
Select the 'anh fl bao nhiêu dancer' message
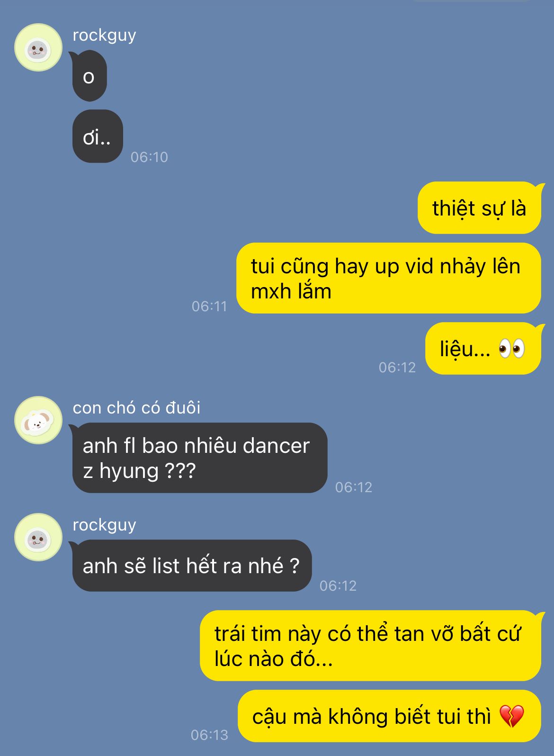(x=200, y=458)
